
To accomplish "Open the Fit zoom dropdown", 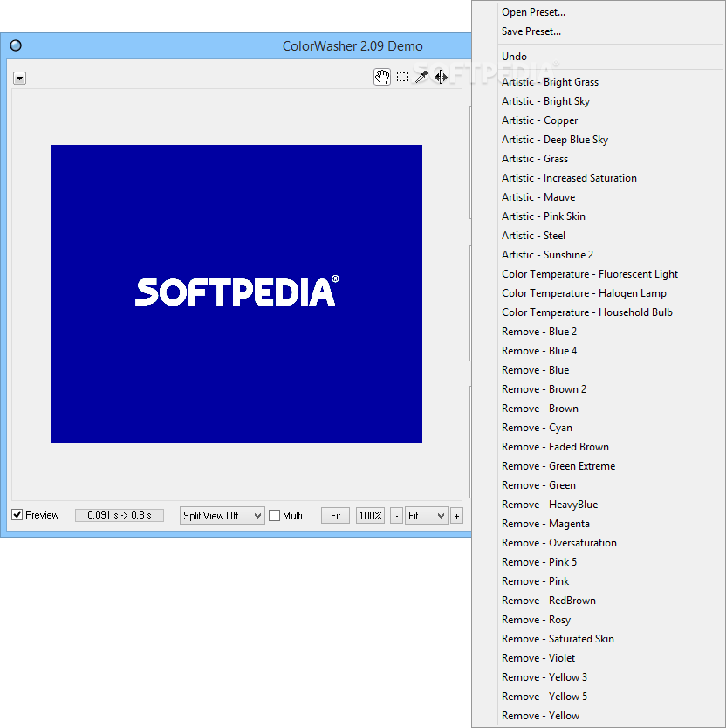I will point(426,515).
